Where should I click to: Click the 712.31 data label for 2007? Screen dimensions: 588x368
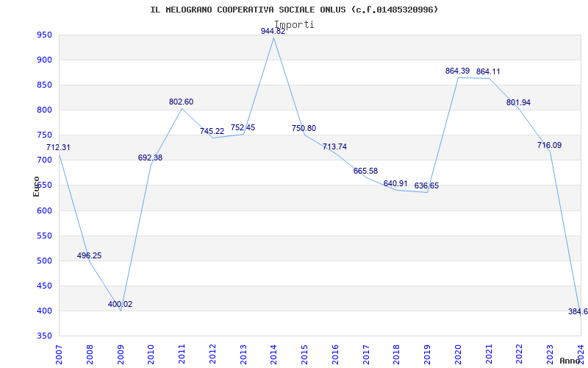coord(58,148)
